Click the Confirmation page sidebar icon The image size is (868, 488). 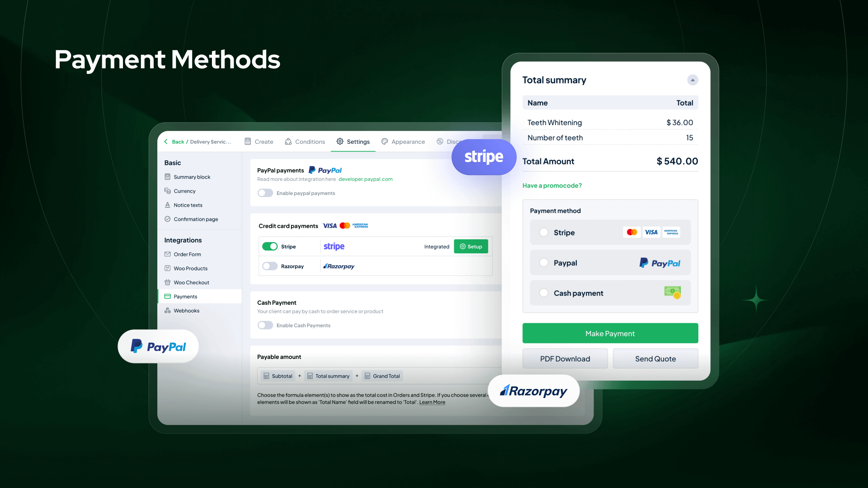168,219
